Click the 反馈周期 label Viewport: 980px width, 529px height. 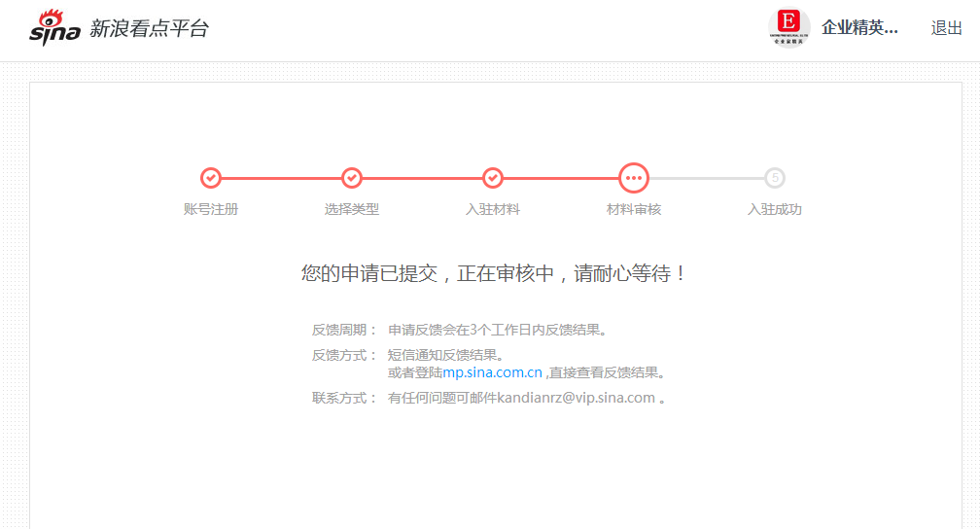click(x=344, y=331)
